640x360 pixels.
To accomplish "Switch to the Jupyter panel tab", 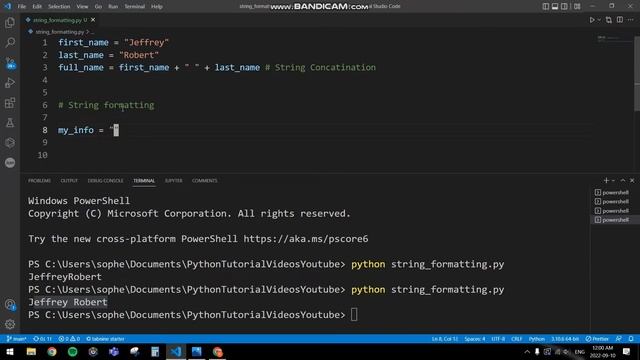I will pos(173,180).
